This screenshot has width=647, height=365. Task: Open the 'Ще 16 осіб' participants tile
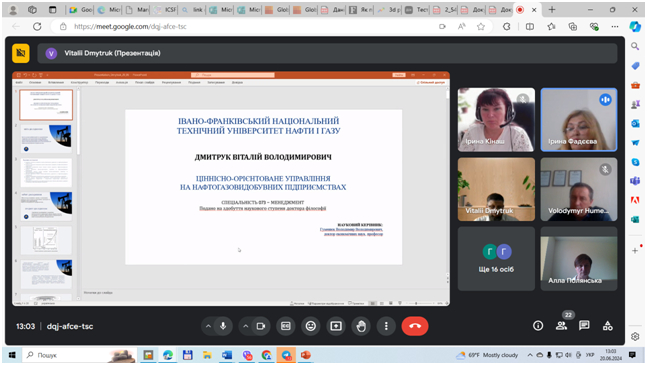496,259
